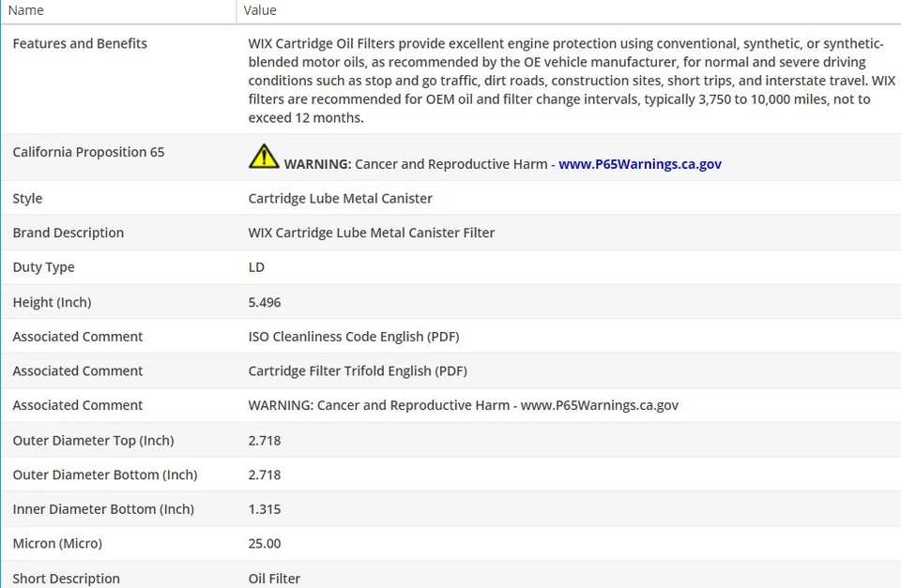Click the Height (Inch) value 5.496

(x=264, y=302)
